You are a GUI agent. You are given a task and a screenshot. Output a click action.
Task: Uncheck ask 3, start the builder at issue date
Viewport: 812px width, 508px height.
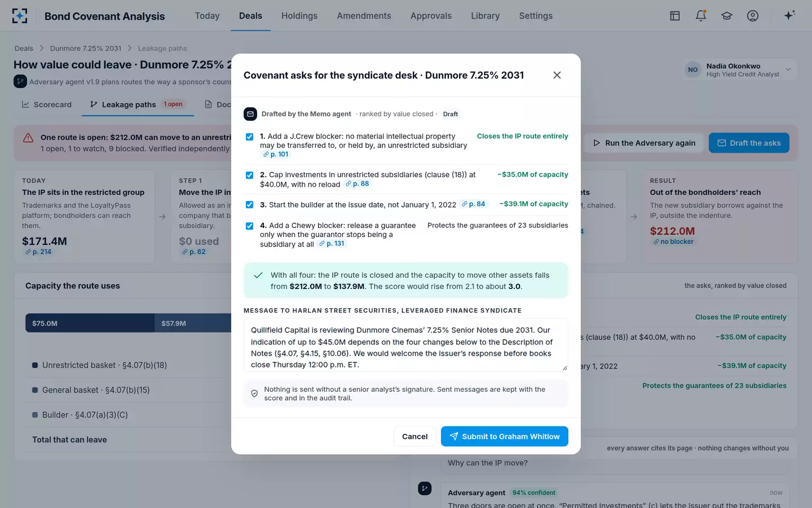(249, 204)
